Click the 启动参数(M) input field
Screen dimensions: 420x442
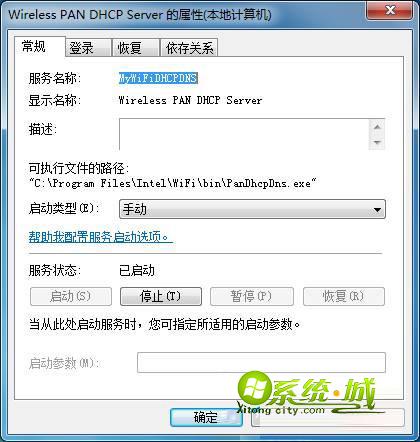(x=261, y=363)
